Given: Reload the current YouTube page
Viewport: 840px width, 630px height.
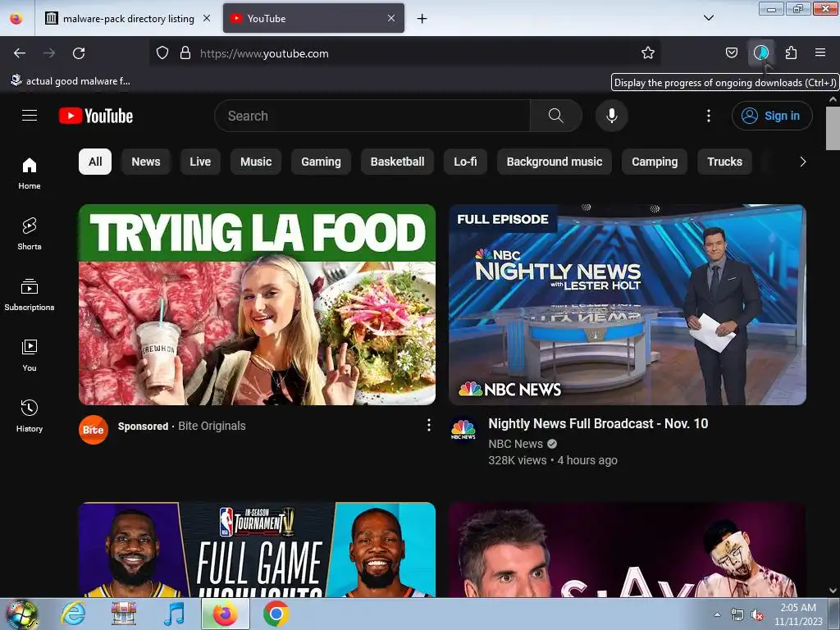Looking at the screenshot, I should (79, 53).
